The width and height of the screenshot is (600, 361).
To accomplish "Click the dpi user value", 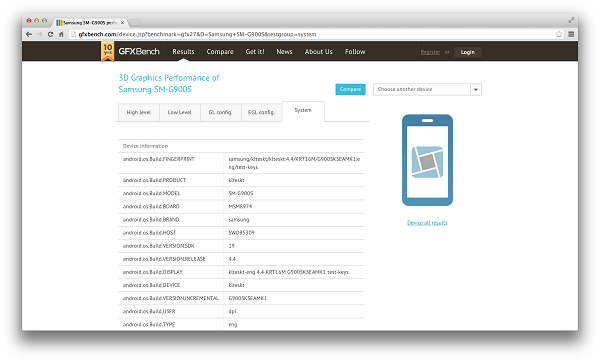I will pos(232,312).
